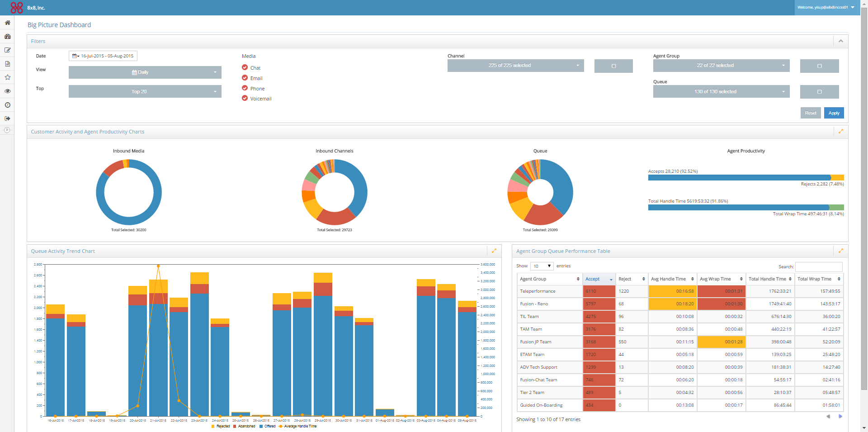Collapse the Filters panel chevron

840,41
